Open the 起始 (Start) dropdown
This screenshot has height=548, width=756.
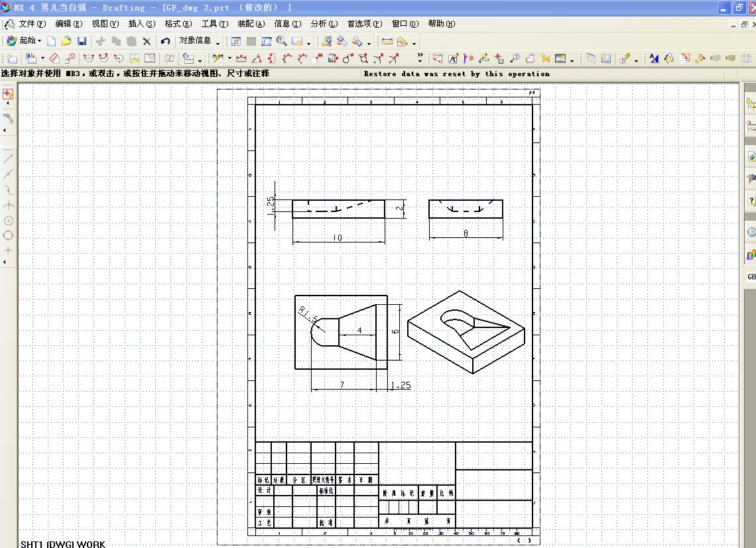tap(24, 41)
